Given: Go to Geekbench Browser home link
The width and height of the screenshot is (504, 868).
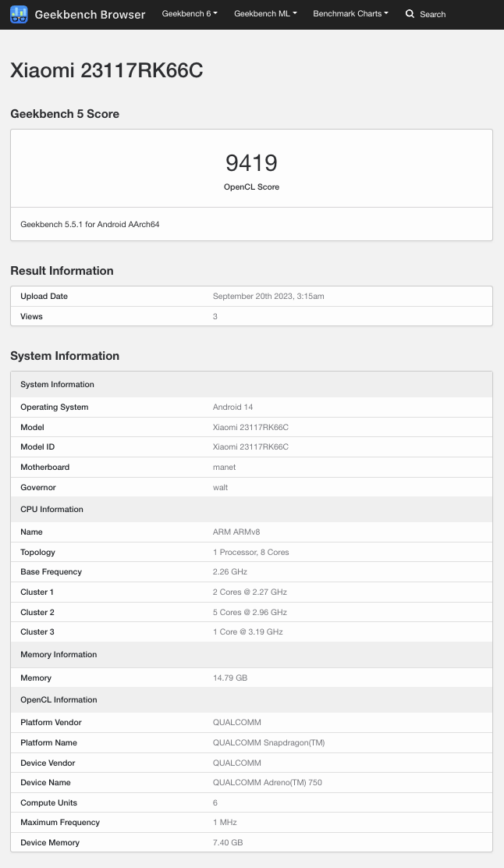Looking at the screenshot, I should (91, 14).
